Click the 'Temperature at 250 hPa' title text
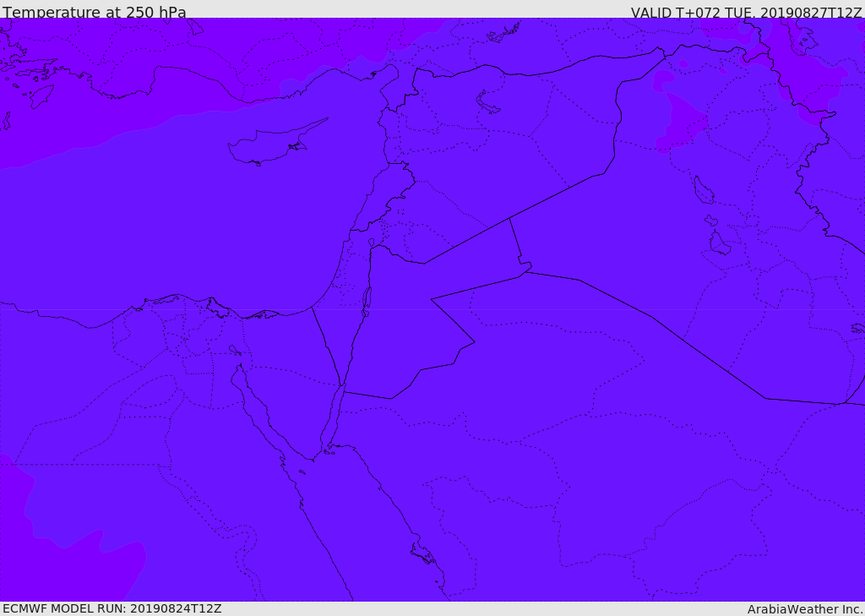 [x=95, y=12]
